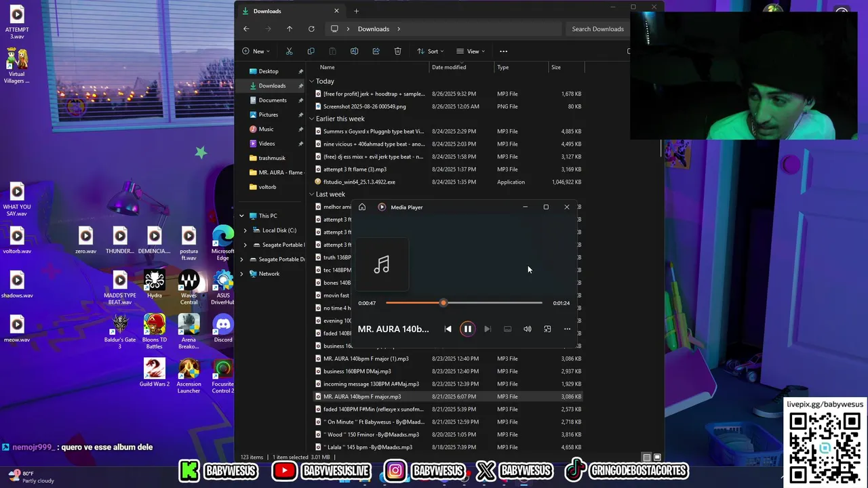Image resolution: width=868 pixels, height=488 pixels.
Task: Click the delete trash icon in Explorer
Action: tap(397, 51)
